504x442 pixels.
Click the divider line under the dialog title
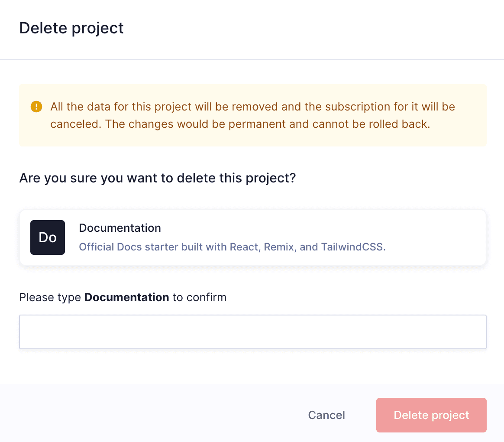(x=253, y=59)
